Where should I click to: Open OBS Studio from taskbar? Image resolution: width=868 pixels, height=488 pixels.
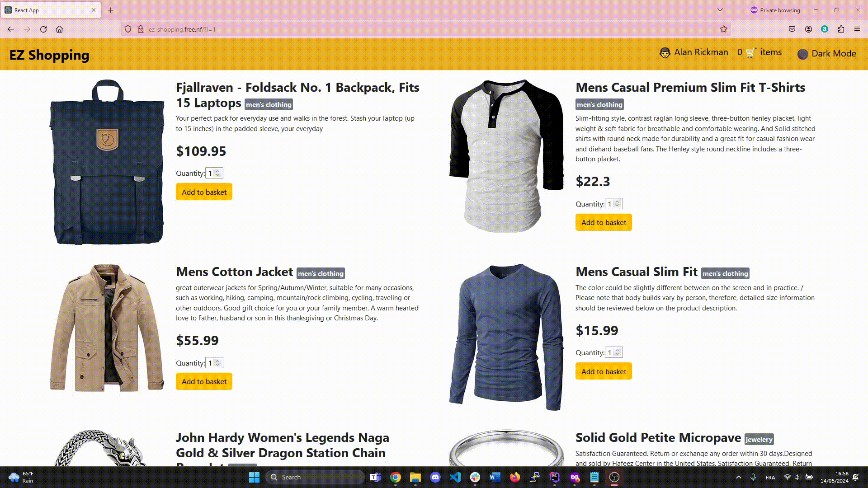pyautogui.click(x=614, y=477)
